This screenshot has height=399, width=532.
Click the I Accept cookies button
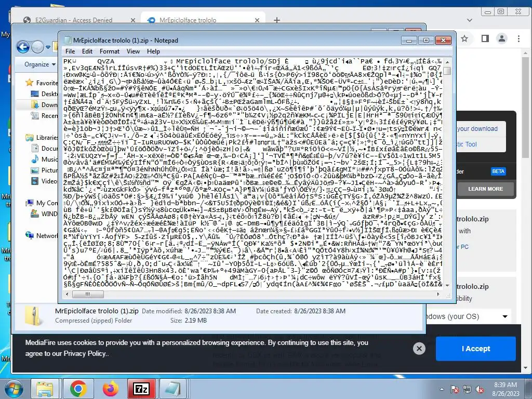tap(476, 349)
